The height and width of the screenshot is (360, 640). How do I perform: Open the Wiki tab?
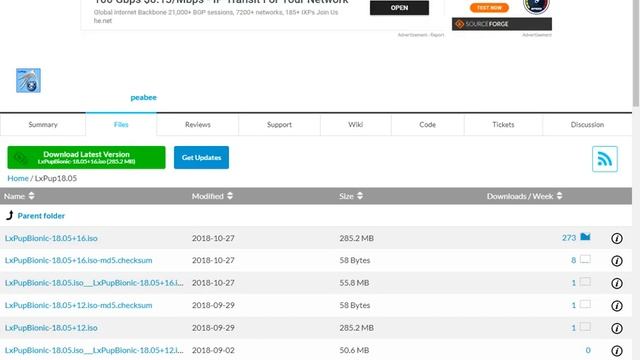356,124
